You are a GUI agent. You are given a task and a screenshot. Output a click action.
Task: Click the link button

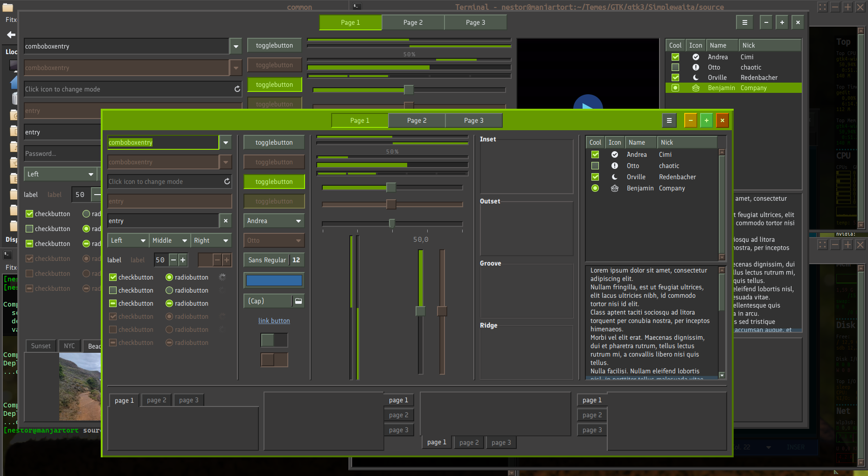coord(274,321)
